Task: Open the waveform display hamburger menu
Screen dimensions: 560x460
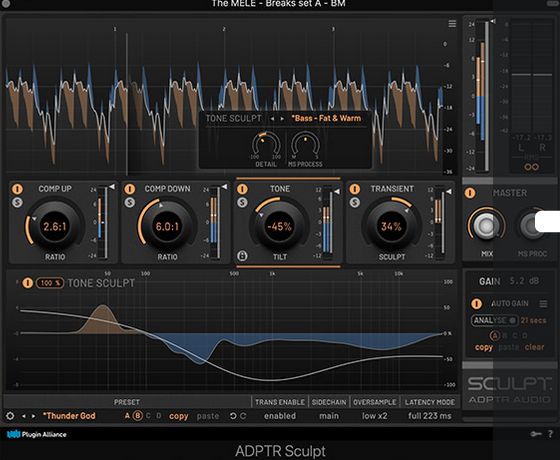Action: (452, 24)
